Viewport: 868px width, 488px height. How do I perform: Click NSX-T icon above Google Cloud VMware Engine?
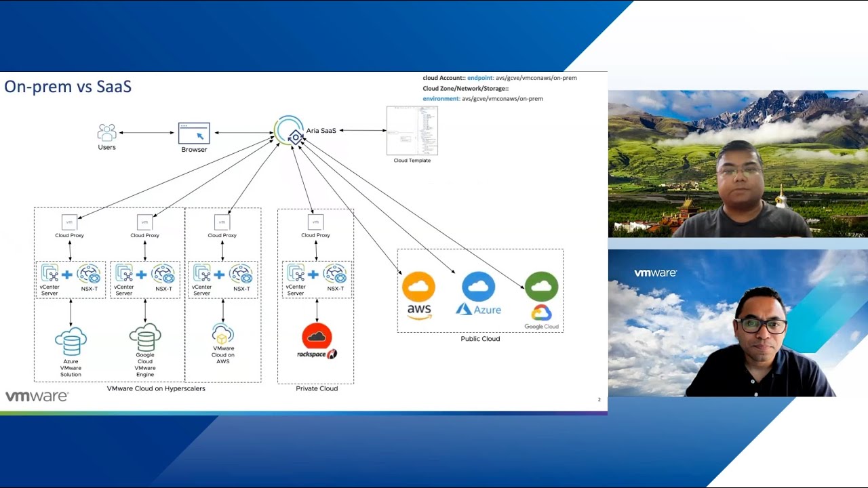tap(163, 274)
